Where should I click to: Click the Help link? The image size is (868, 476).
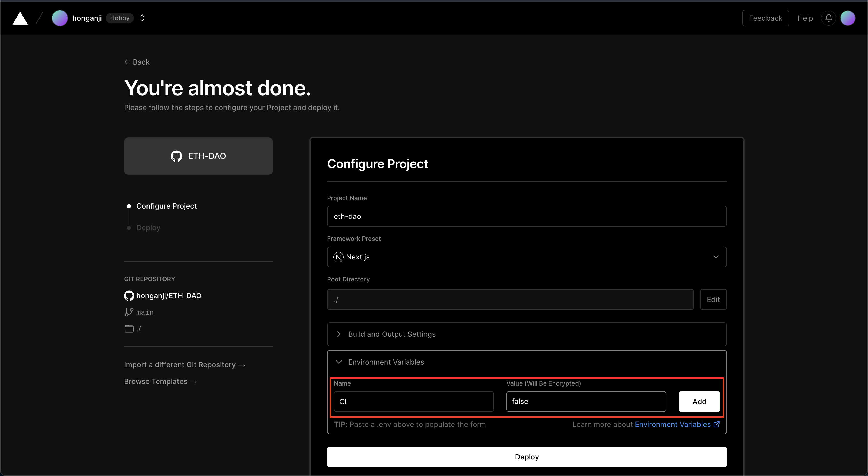(x=805, y=18)
